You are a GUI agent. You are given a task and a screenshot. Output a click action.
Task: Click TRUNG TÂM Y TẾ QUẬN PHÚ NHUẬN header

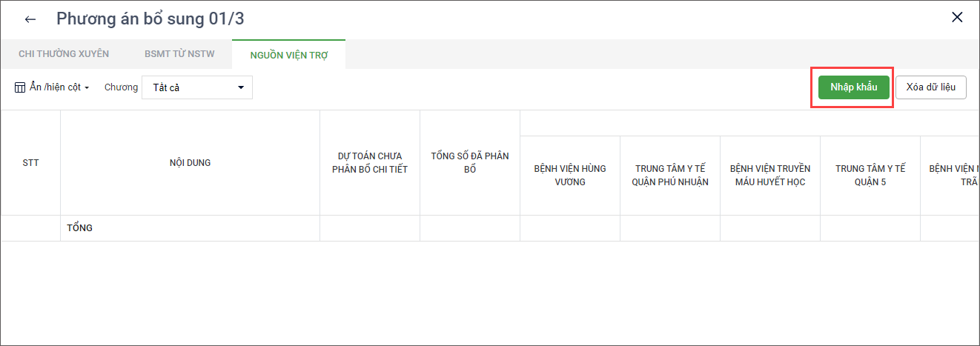click(670, 175)
